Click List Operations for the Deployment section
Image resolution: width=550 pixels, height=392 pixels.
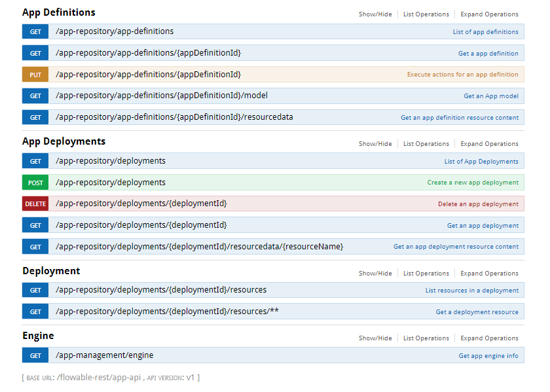(426, 273)
